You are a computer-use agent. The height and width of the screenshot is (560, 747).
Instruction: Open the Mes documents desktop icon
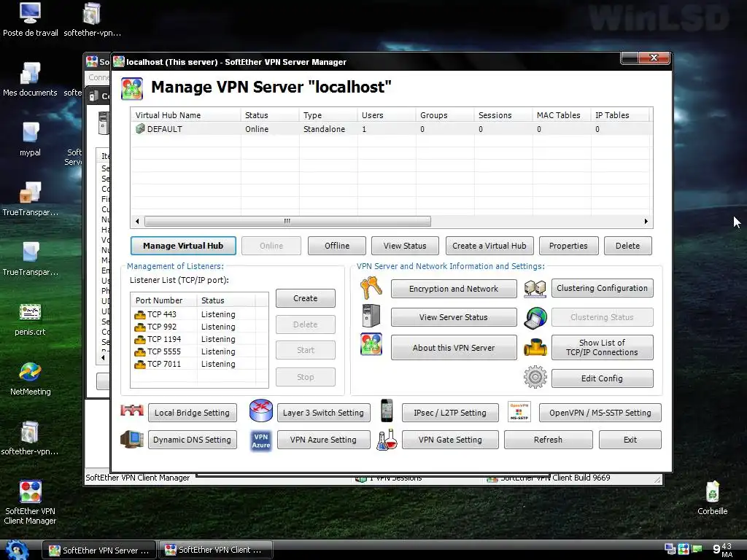click(30, 79)
